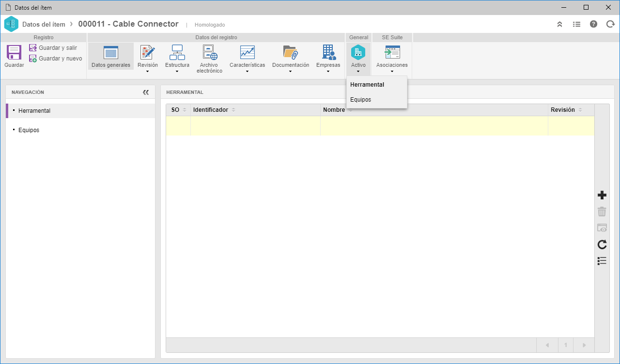Image resolution: width=620 pixels, height=364 pixels.
Task: Click the highlighted empty table row
Action: coord(380,126)
